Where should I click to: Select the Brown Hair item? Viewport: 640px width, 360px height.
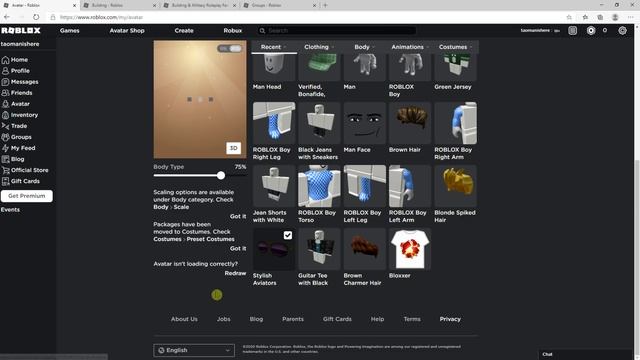410,123
